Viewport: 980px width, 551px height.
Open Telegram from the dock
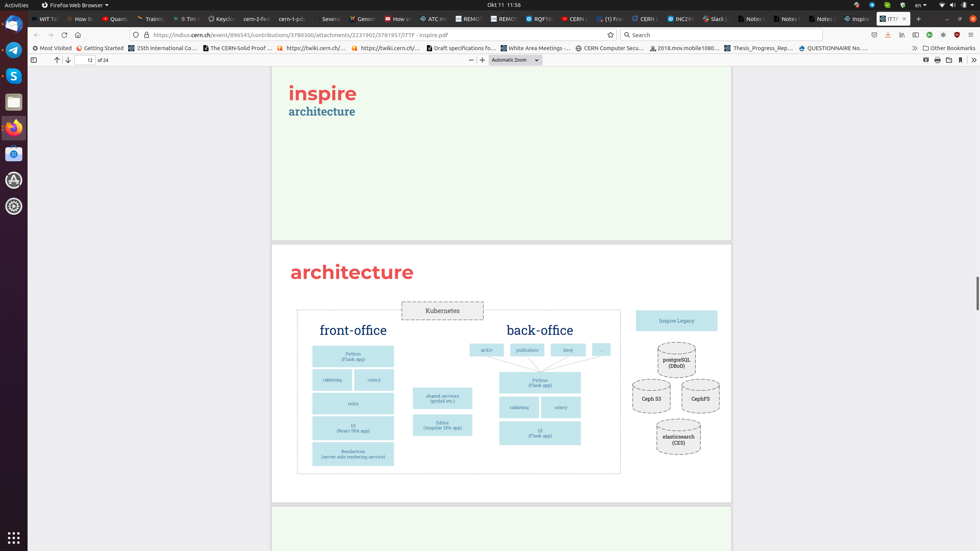coord(14,50)
